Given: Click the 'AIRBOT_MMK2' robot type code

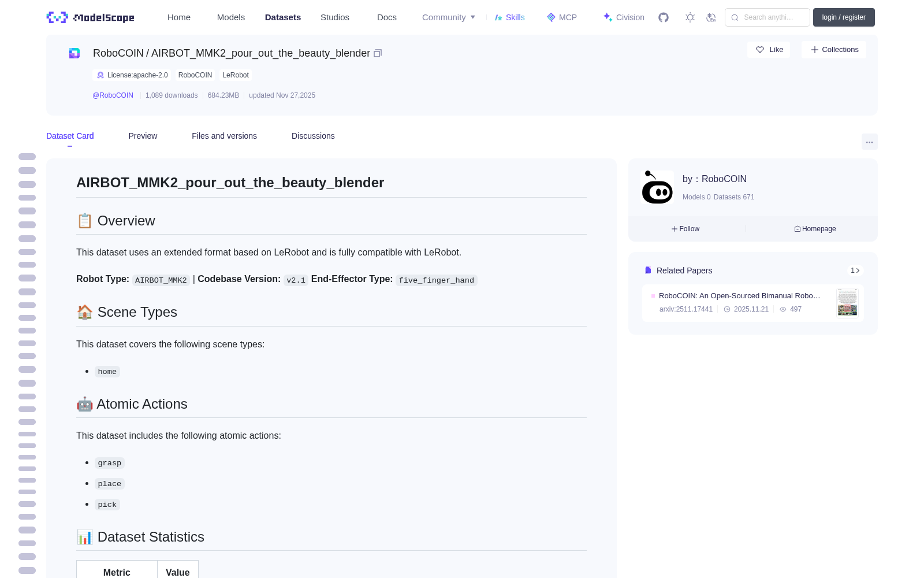Looking at the screenshot, I should 161,280.
